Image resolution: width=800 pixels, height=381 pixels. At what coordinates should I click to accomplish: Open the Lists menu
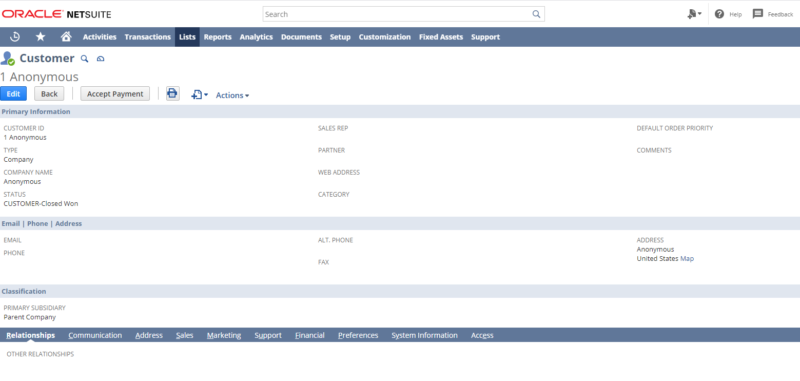pos(187,37)
